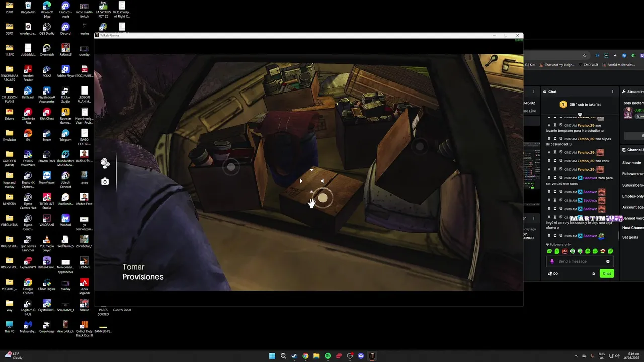Open Riot Client shortcut
644x362 pixels.
point(47,114)
